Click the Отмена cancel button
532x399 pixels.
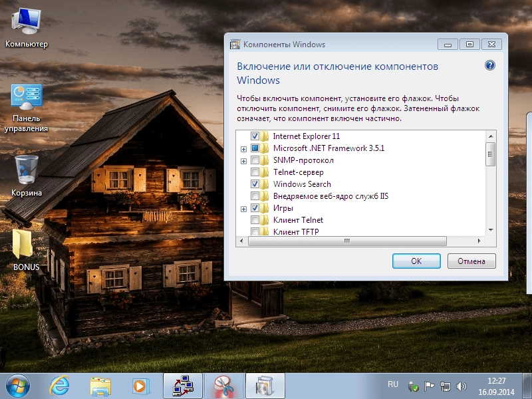tap(471, 261)
